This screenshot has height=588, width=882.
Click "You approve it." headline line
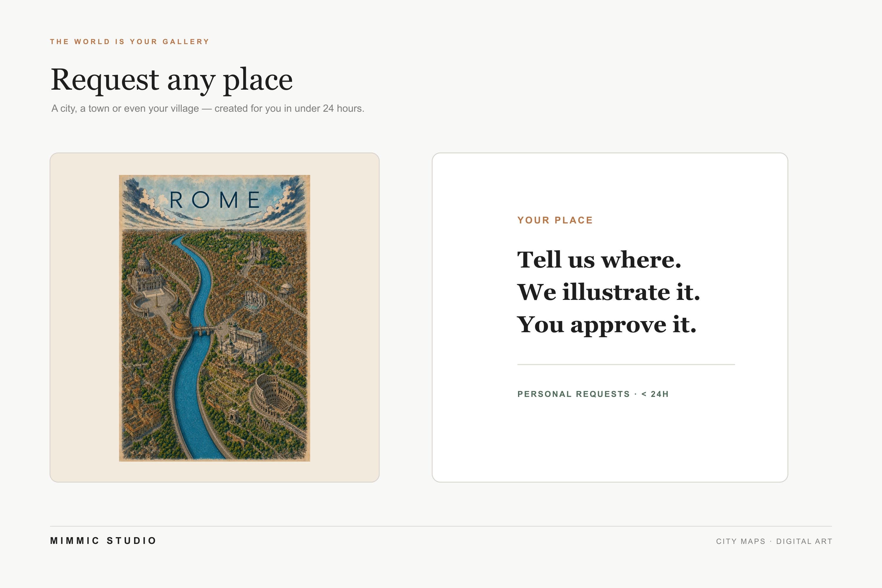606,325
